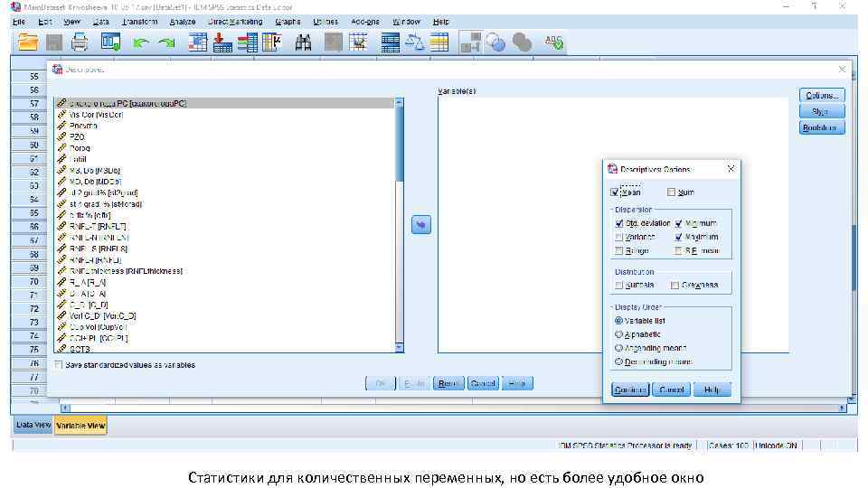This screenshot has width=868, height=488.
Task: Enable the Sum checkbox
Action: coord(672,192)
